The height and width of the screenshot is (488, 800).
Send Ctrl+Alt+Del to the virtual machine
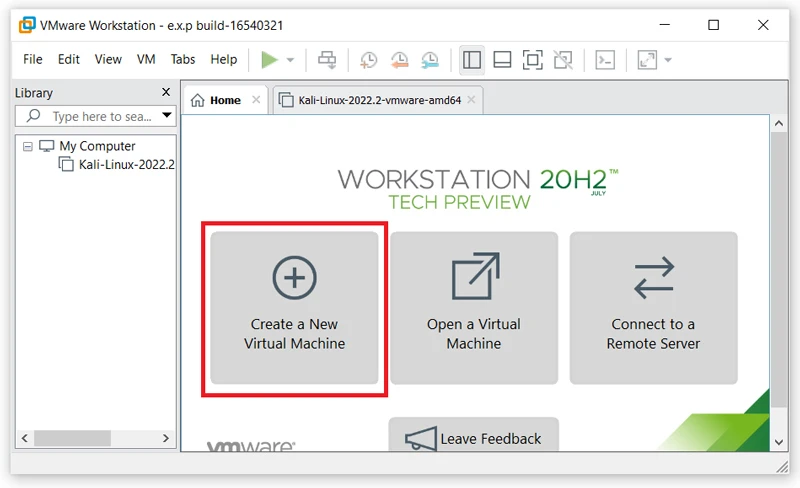pos(327,60)
